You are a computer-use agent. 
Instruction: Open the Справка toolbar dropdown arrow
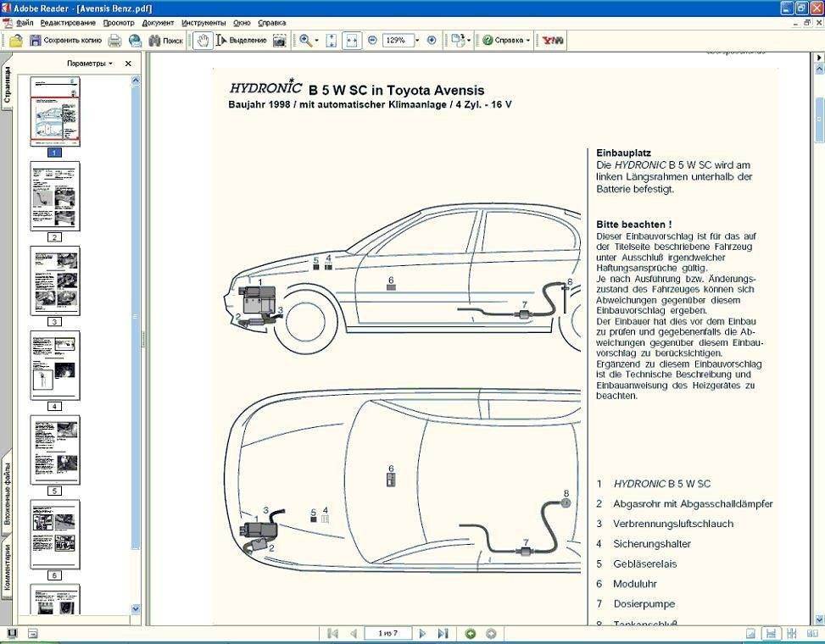coord(527,40)
